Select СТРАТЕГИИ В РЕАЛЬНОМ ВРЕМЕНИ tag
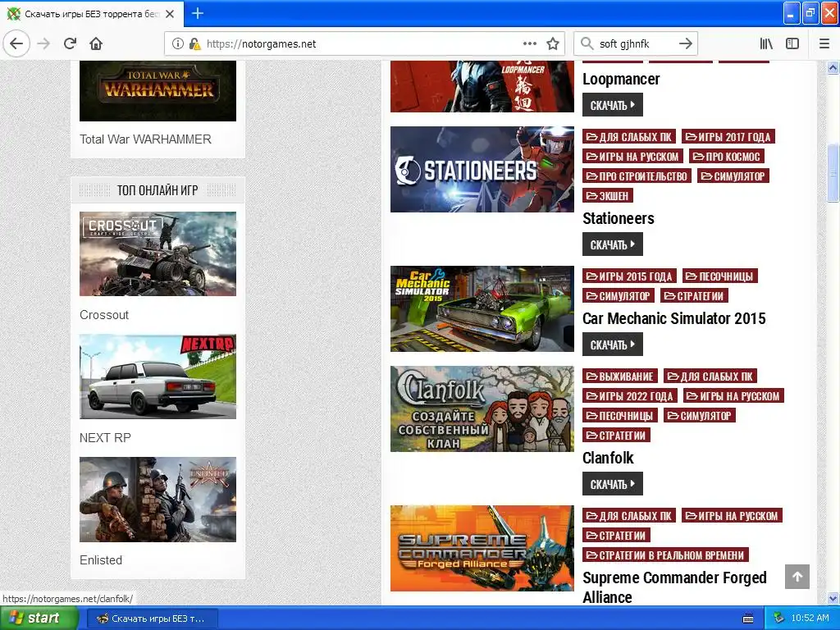Viewport: 840px width, 630px height. [x=665, y=555]
